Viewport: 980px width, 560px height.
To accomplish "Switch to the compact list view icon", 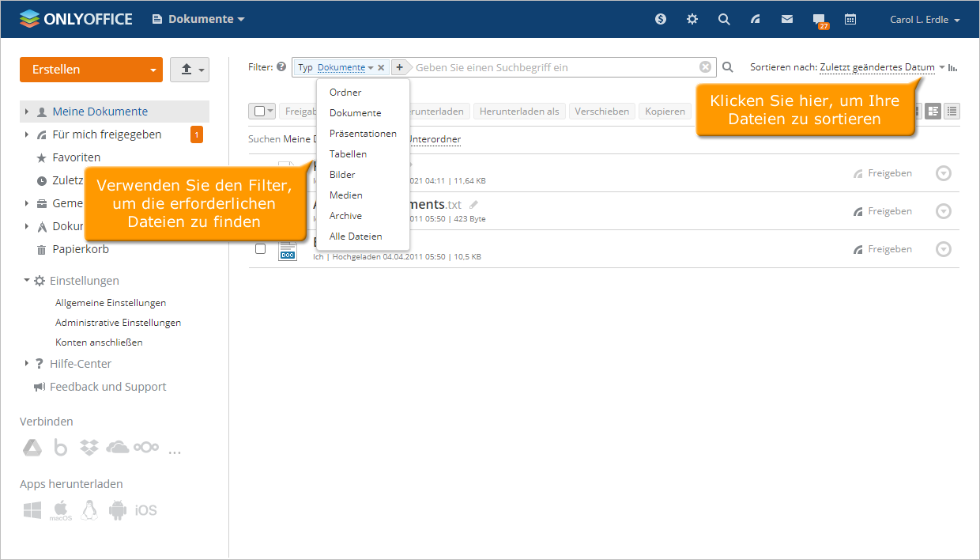I will point(952,112).
